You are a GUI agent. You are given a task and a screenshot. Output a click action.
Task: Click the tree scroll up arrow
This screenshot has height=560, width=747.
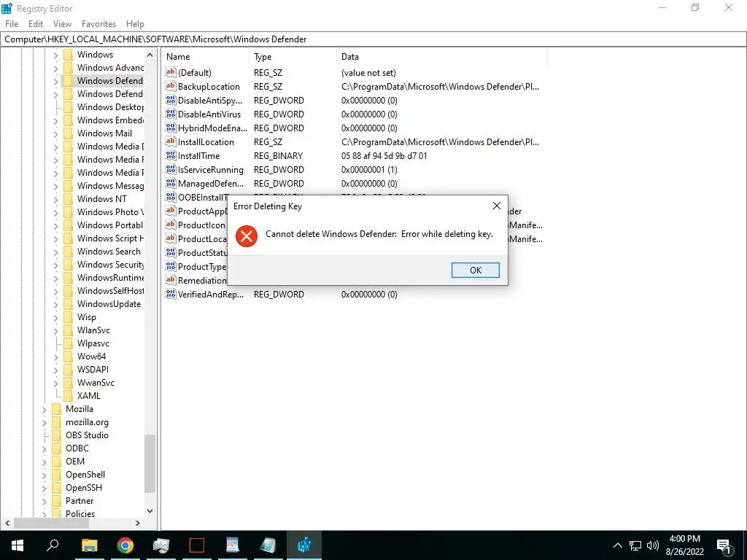point(150,55)
